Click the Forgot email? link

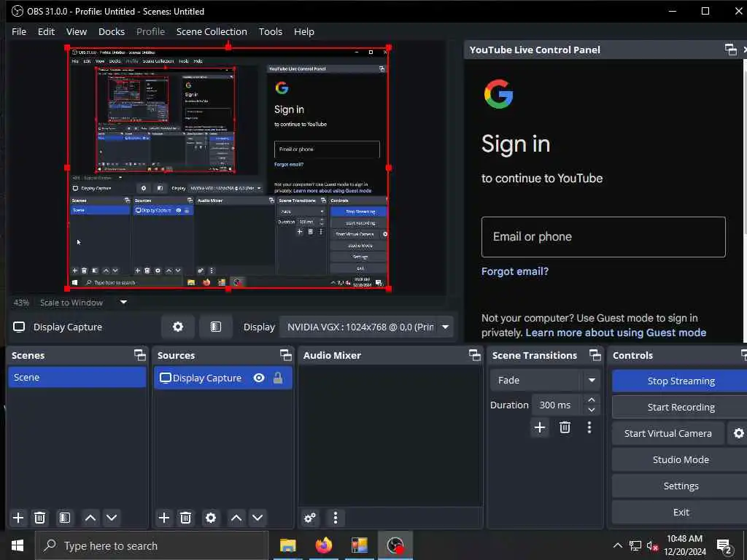(514, 271)
